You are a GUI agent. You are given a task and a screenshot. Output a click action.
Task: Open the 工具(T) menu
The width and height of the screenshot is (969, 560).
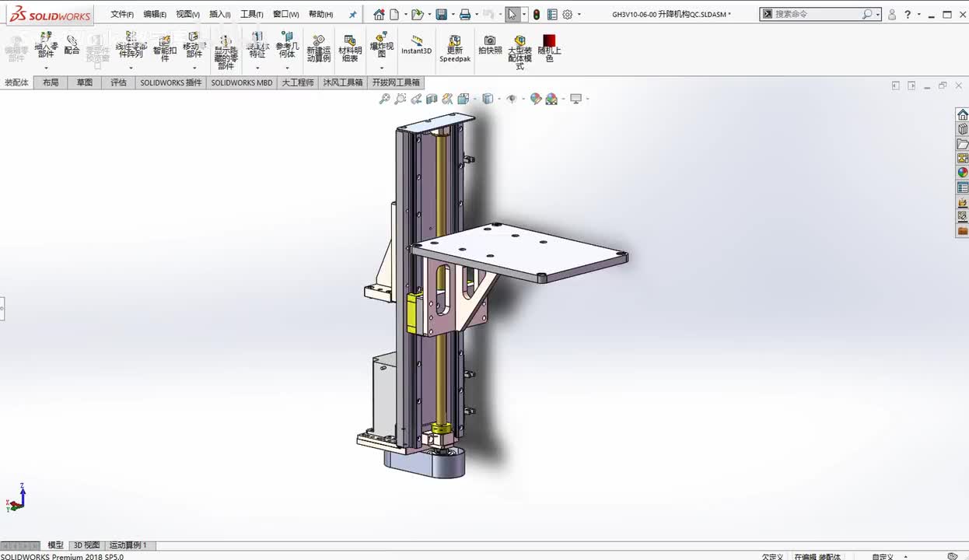(x=252, y=14)
